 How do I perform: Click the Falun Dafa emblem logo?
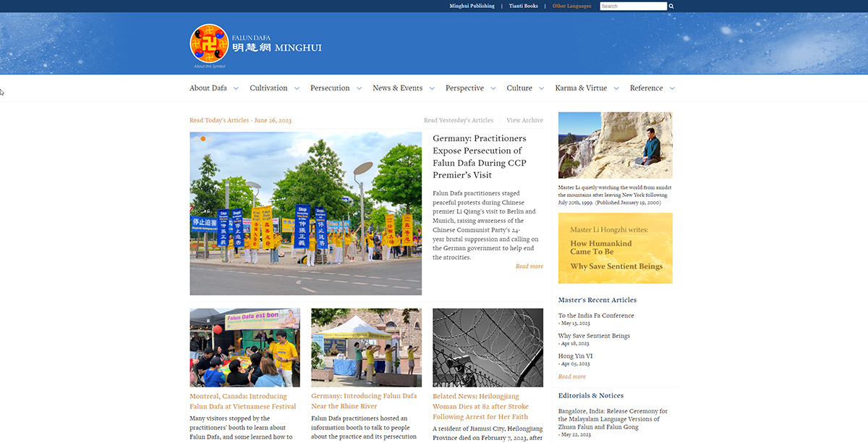209,43
